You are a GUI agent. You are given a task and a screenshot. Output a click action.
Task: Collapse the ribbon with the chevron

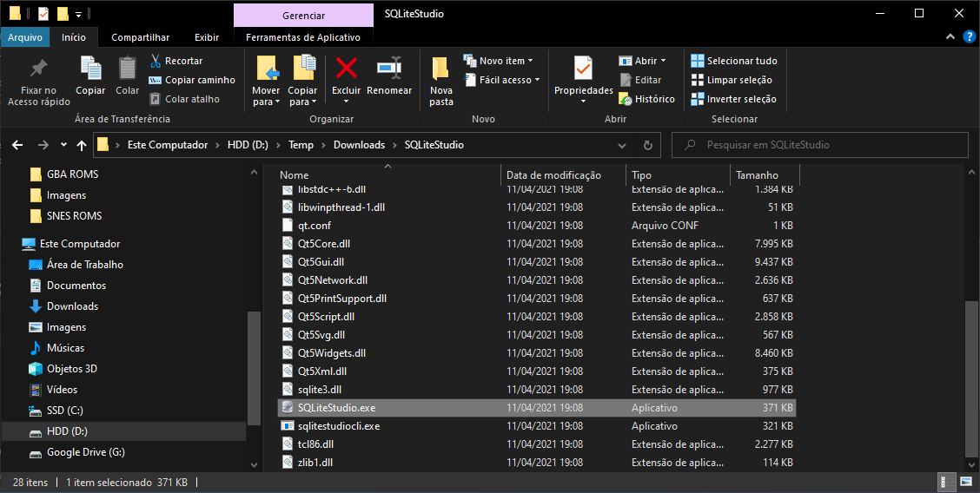click(x=950, y=36)
